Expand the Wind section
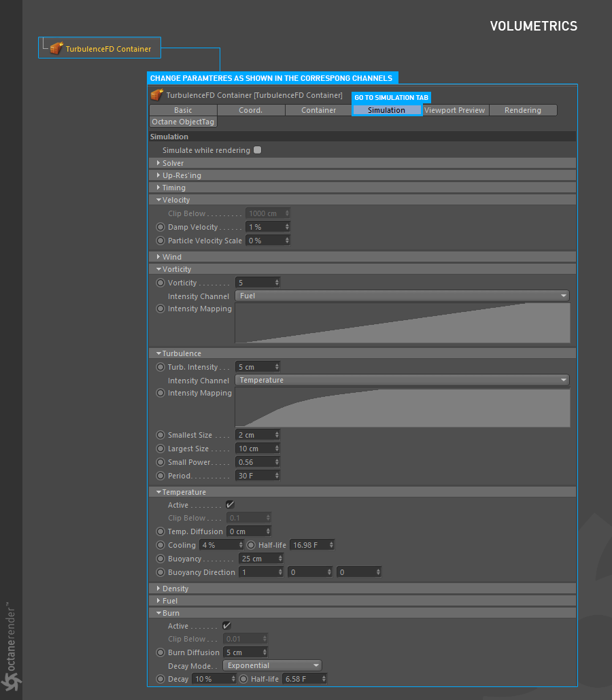This screenshot has height=700, width=612. (x=362, y=257)
